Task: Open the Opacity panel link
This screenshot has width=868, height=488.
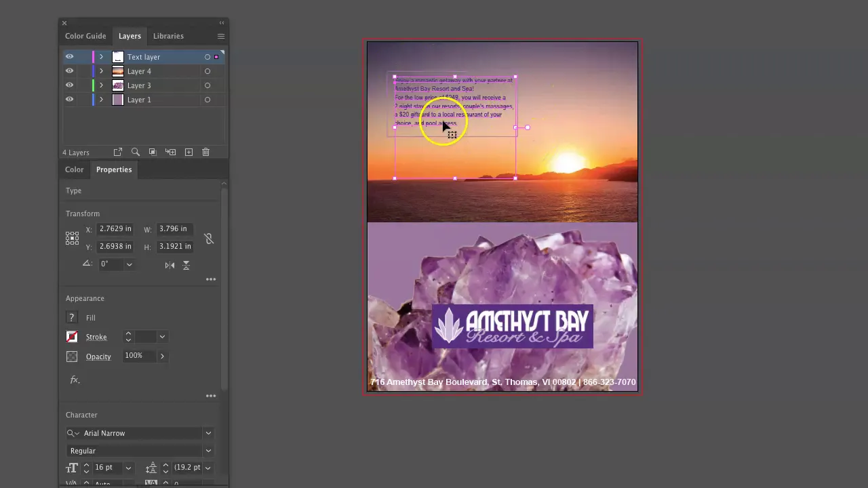Action: tap(98, 357)
